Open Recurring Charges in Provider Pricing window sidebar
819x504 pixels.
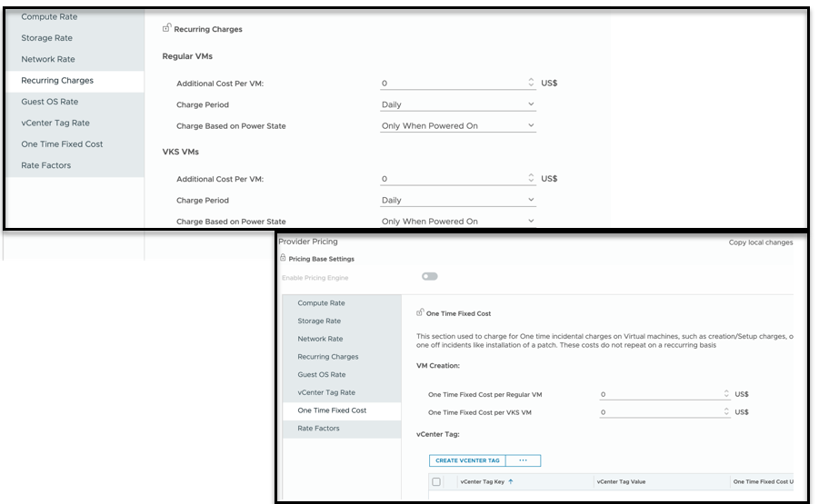click(x=327, y=356)
